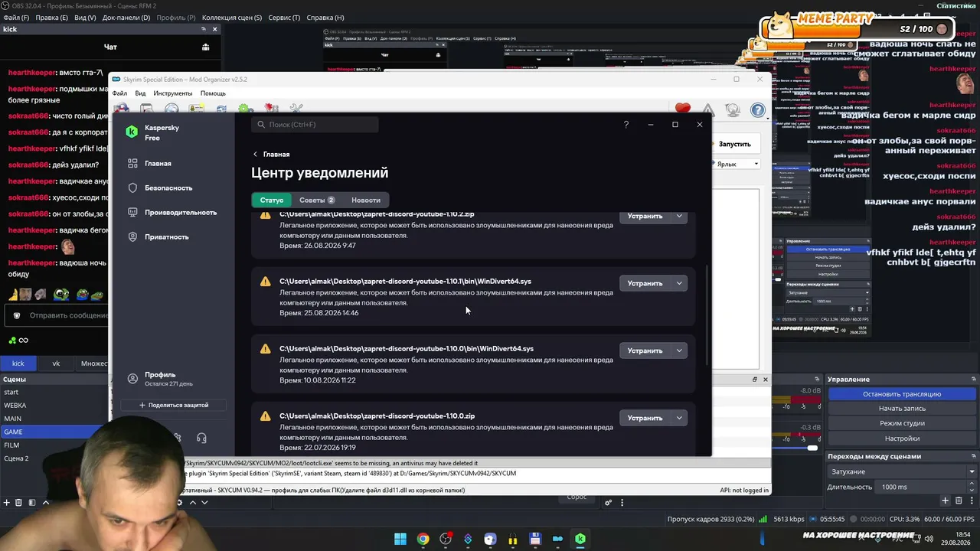
Task: Click Kaspersky Free logo icon
Action: point(132,132)
